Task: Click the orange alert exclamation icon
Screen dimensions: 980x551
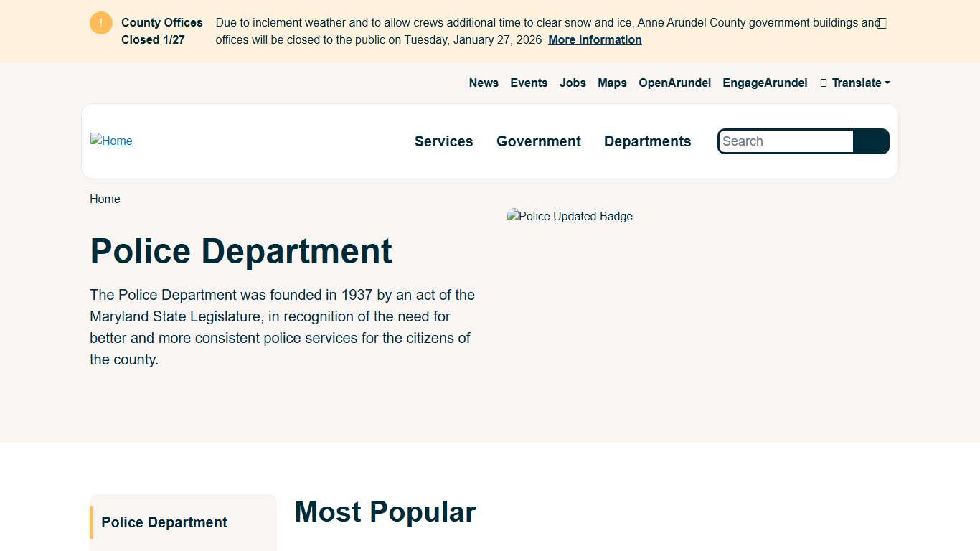Action: point(100,22)
